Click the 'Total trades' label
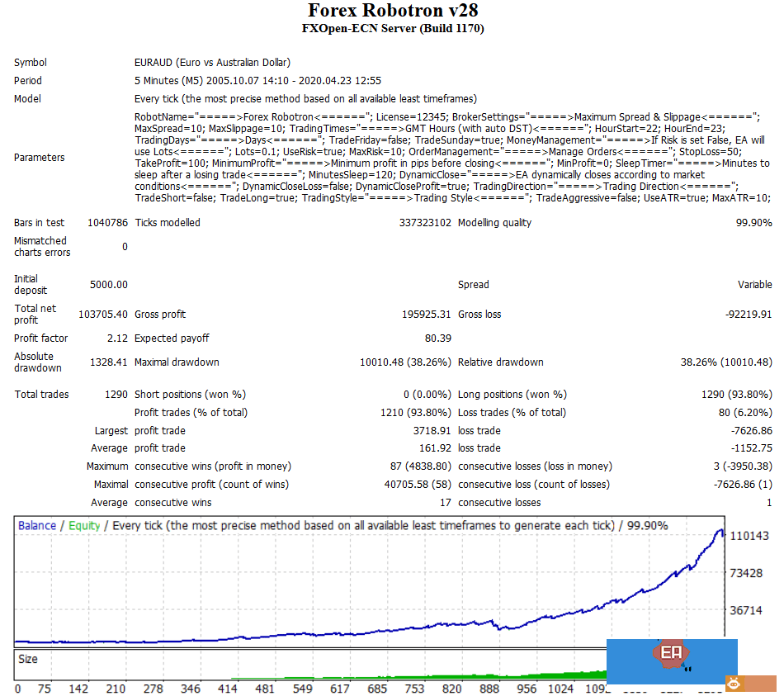The height and width of the screenshot is (696, 784). coord(41,395)
